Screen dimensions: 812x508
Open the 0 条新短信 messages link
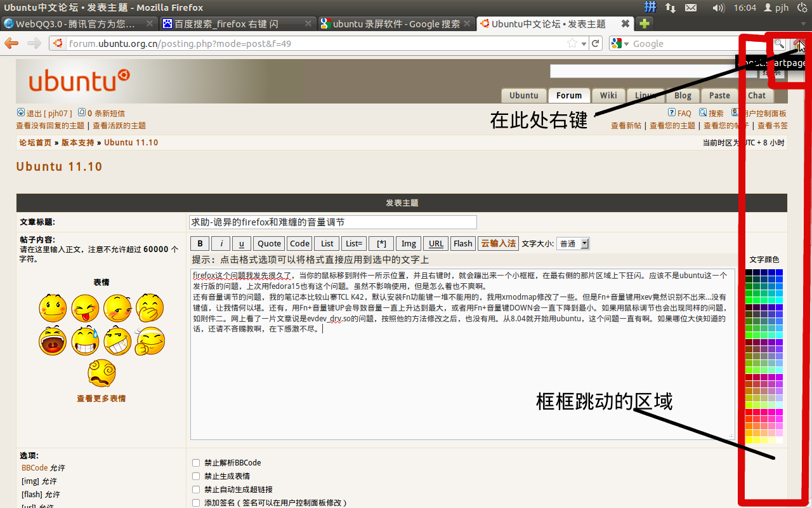pos(101,114)
